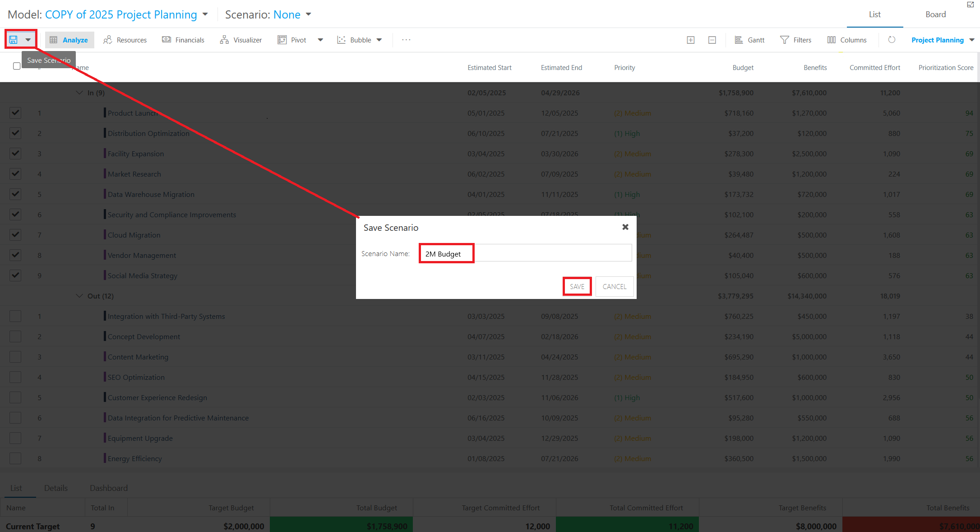Collapse the In (9) group
Image resolution: width=980 pixels, height=532 pixels.
pyautogui.click(x=79, y=93)
